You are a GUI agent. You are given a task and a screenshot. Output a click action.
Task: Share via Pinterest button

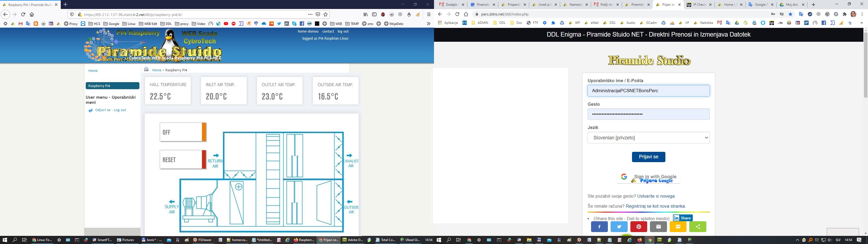639,227
